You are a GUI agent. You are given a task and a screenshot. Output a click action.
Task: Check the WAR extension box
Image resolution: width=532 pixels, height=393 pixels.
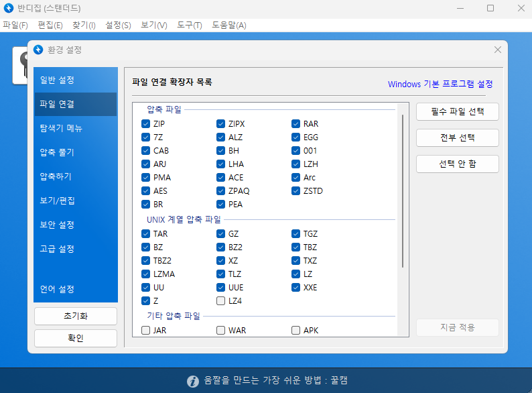(x=220, y=330)
